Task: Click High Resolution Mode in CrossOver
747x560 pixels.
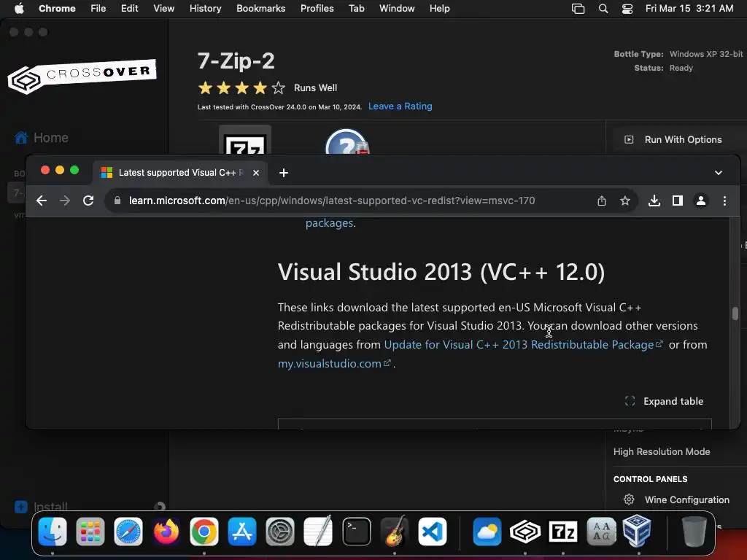Action: pos(661,451)
